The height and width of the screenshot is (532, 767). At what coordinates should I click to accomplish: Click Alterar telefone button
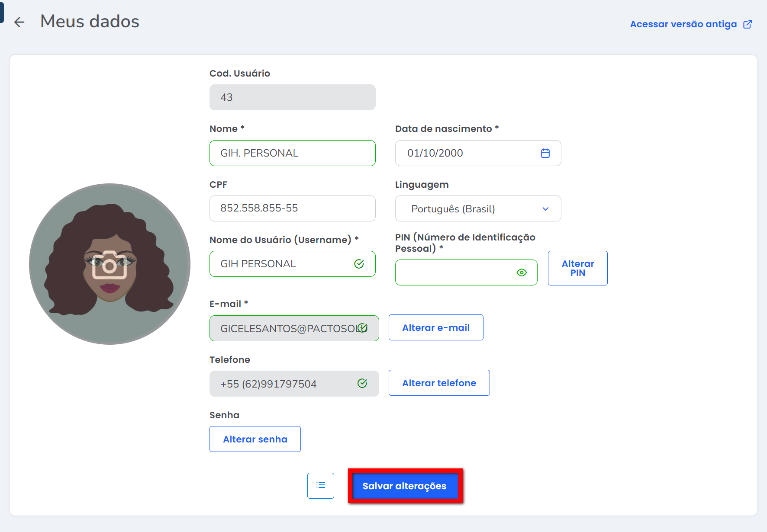439,383
